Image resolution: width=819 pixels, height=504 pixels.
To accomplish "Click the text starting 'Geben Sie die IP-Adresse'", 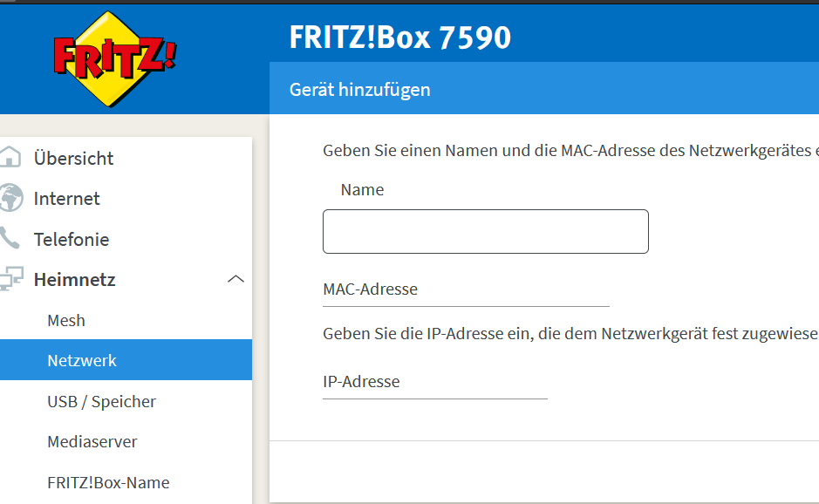I will pyautogui.click(x=571, y=333).
